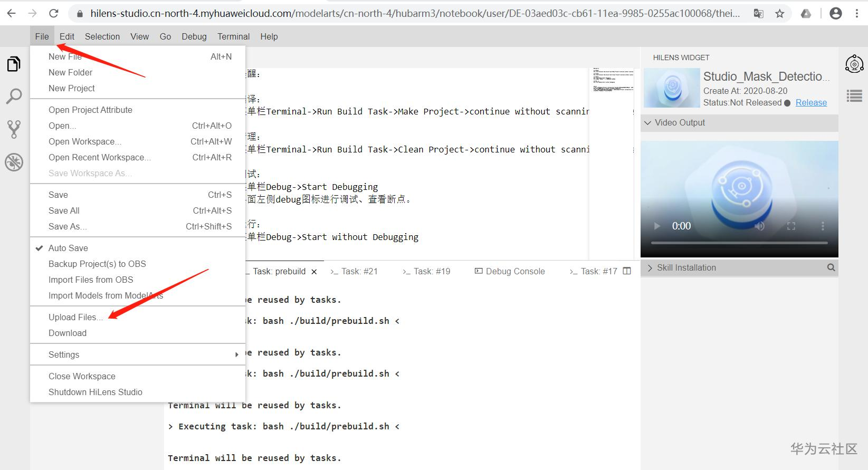Switch to Task: #17 terminal tab
Image resolution: width=868 pixels, height=470 pixels.
(x=594, y=272)
